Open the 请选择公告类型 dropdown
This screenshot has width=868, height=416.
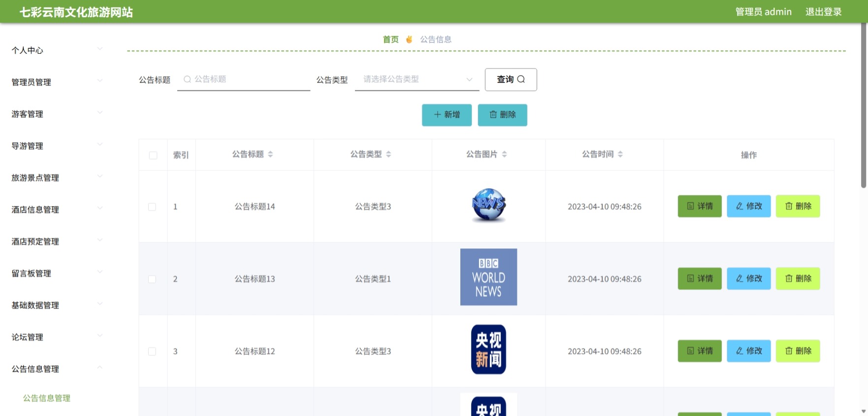(x=417, y=79)
